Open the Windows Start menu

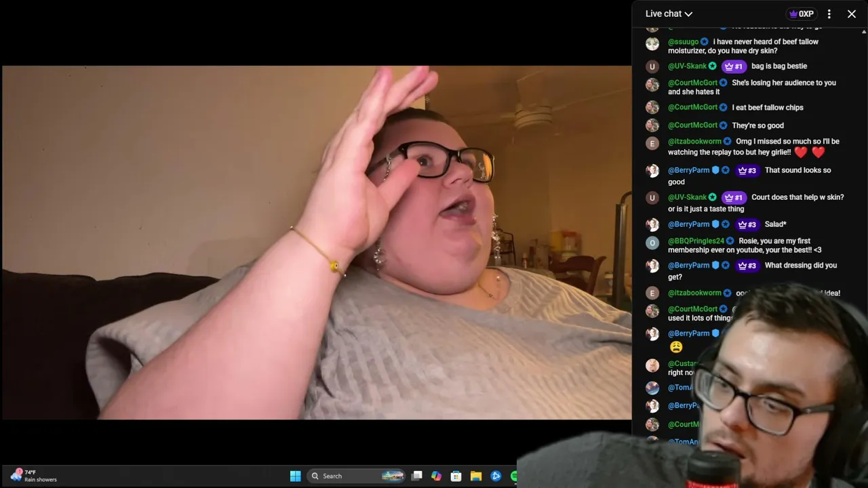pos(295,476)
